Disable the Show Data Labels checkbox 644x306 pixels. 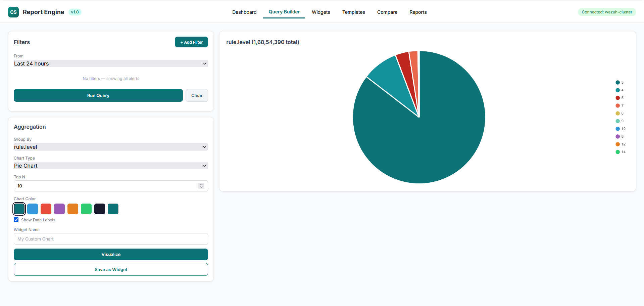tap(16, 220)
